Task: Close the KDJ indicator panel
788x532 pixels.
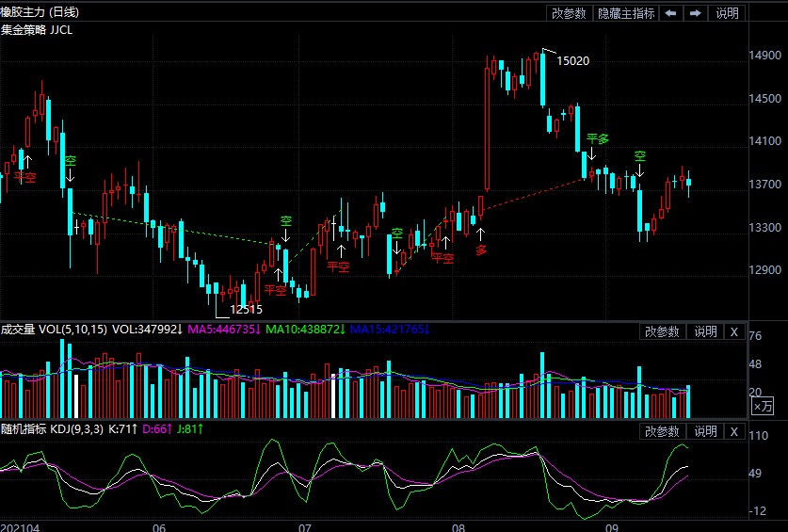Action: [x=733, y=431]
